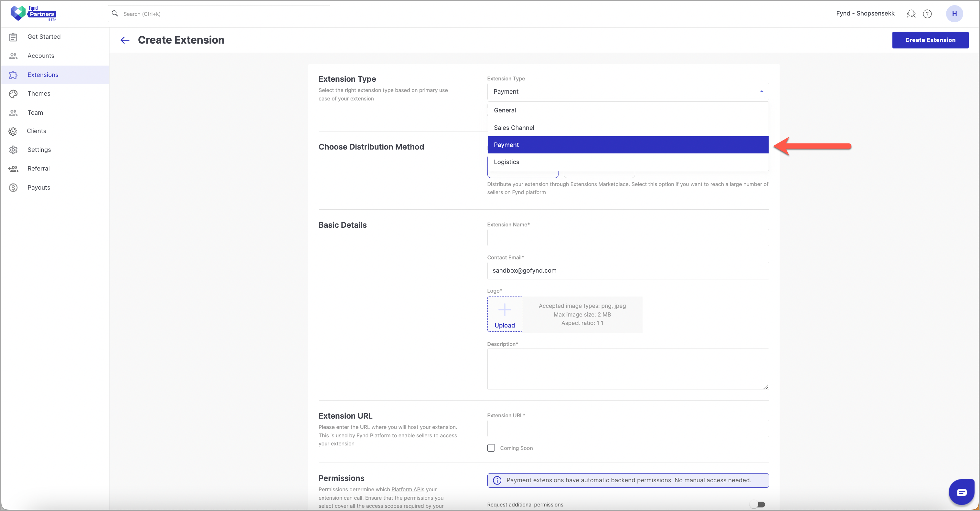
Task: Open Clients page in sidebar
Action: click(x=56, y=131)
